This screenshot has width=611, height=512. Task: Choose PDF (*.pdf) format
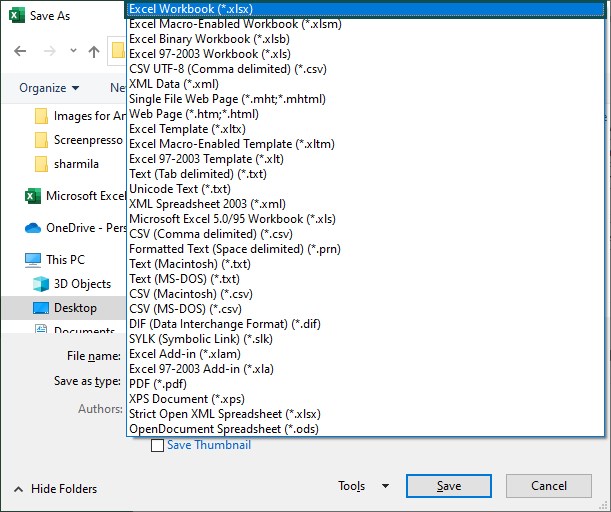click(x=365, y=384)
